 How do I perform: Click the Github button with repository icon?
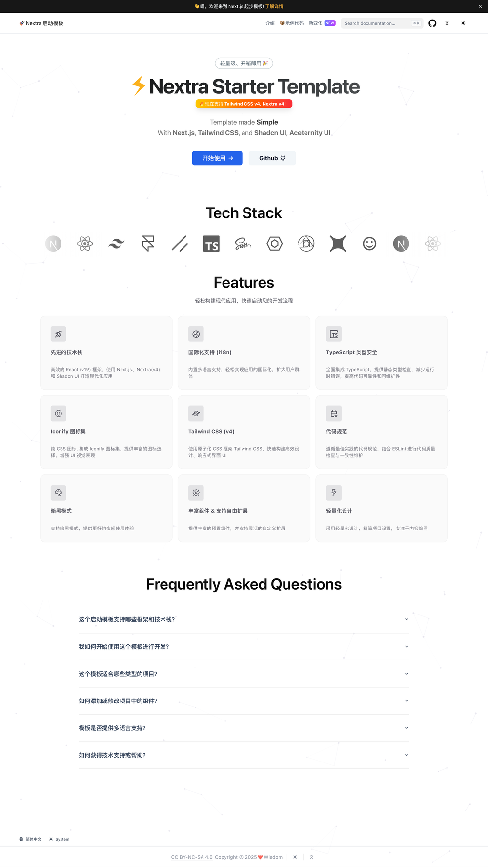[x=272, y=158]
